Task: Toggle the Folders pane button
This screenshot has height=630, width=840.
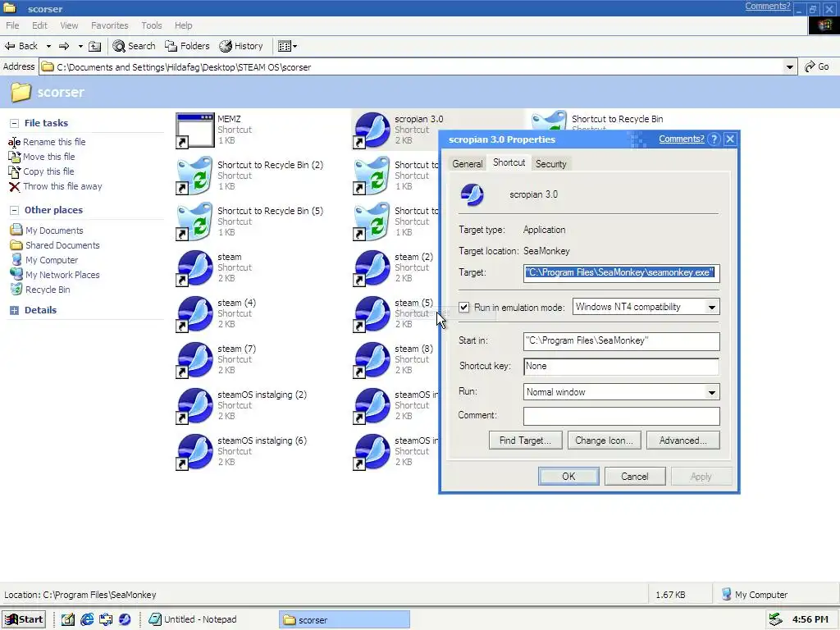Action: (x=187, y=46)
